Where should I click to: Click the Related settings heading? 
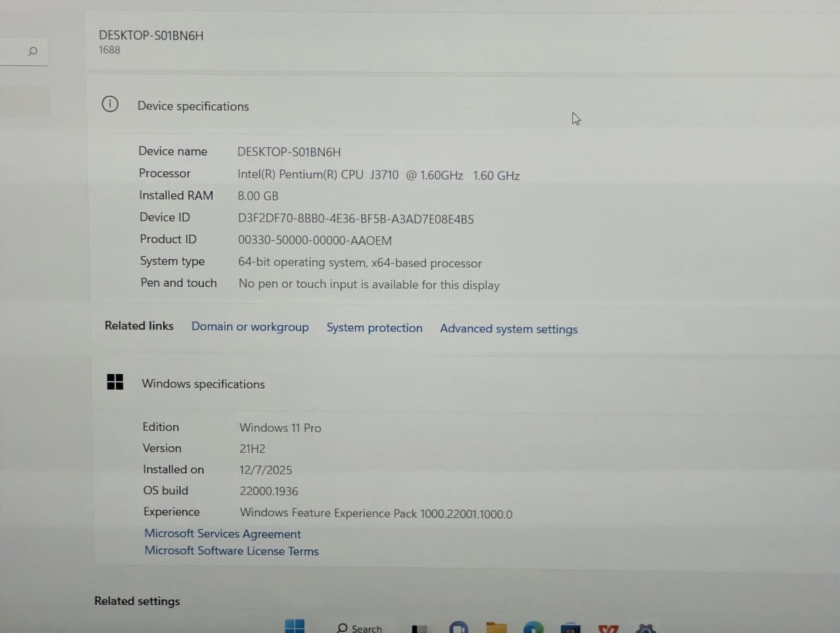click(137, 601)
